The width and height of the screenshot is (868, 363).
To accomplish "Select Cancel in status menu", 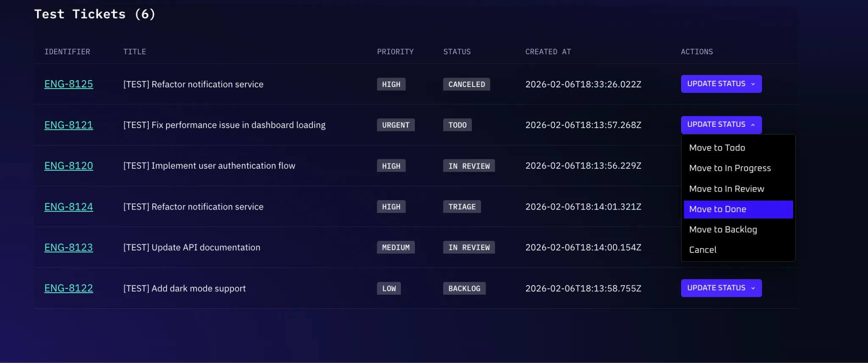I will [x=738, y=250].
